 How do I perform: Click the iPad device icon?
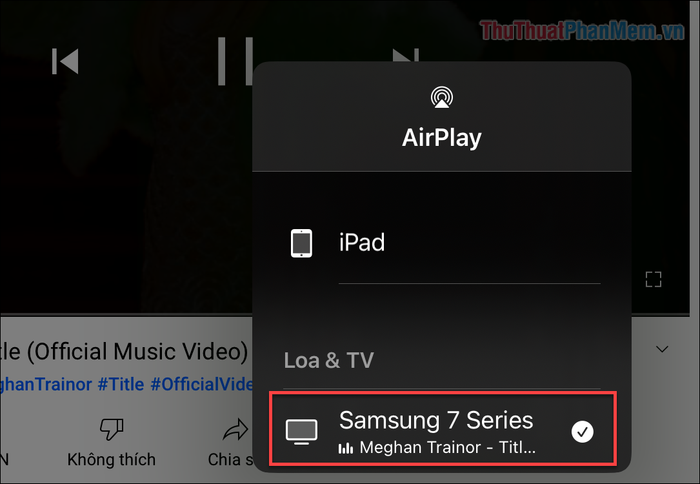point(301,243)
